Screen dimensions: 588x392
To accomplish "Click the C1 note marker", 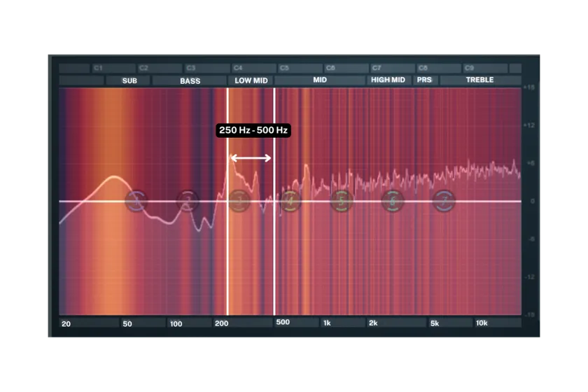I will click(x=98, y=68).
